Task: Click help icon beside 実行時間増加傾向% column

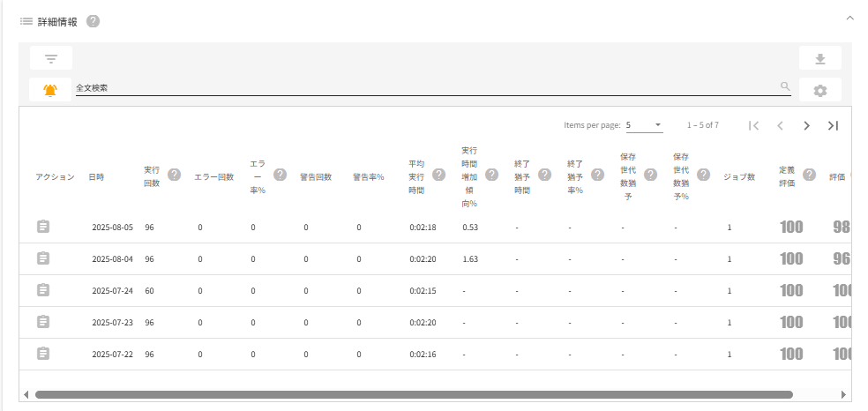Action: point(491,175)
